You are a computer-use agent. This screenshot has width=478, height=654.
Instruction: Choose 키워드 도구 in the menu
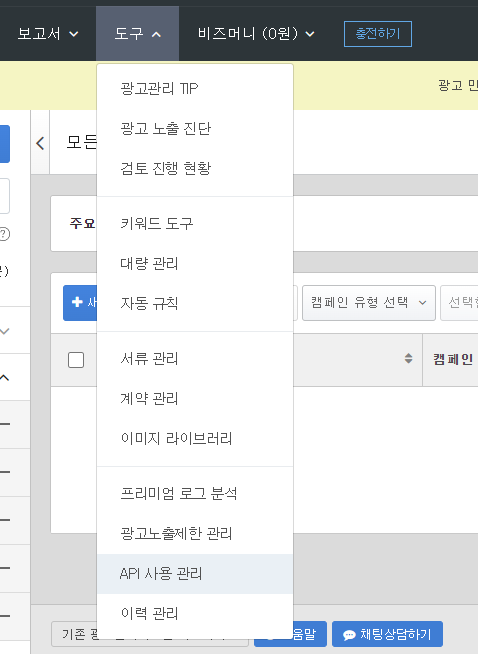(x=195, y=224)
